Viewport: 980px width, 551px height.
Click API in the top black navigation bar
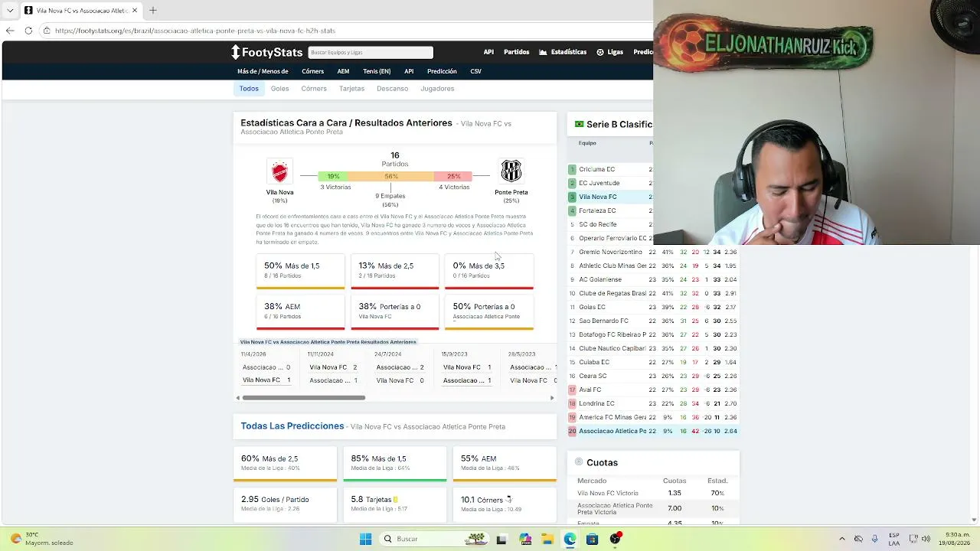(488, 52)
